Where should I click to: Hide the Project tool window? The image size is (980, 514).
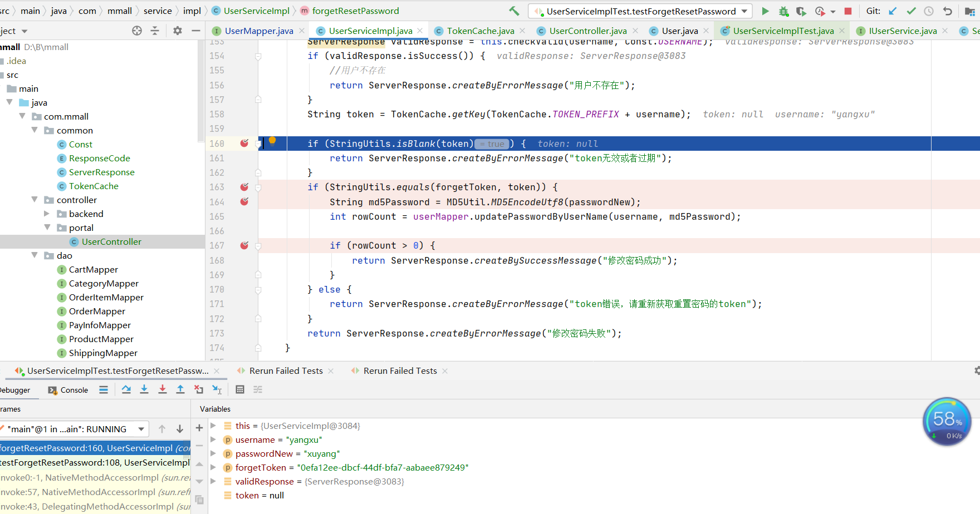(195, 31)
